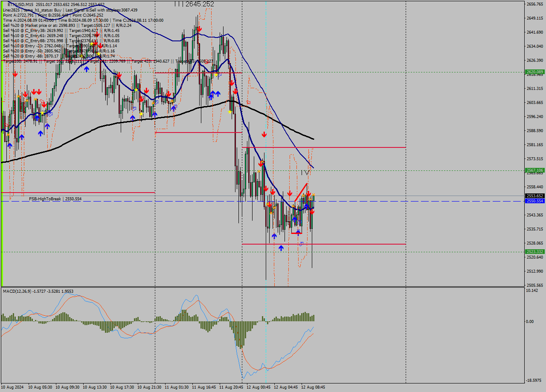Screen dimensions: 546x392
Task: Click the '10 Aug 21:30' time label
Action: pos(149,387)
